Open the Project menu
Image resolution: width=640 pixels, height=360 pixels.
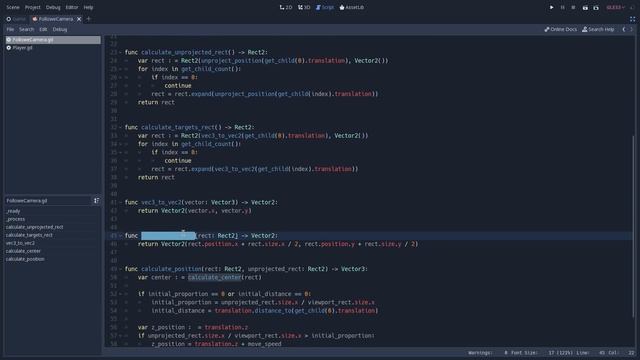[x=33, y=7]
